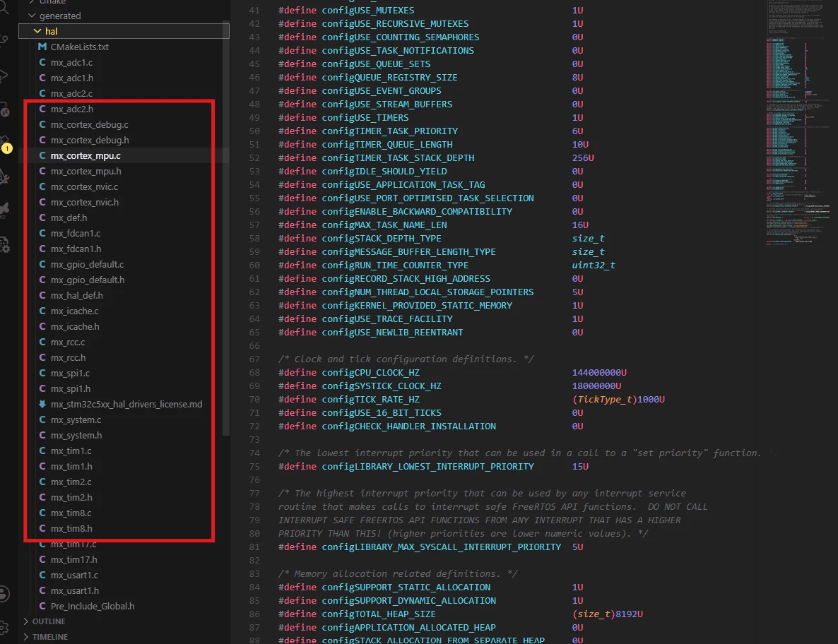Open mx_usart1.h file
Image resolution: width=838 pixels, height=644 pixels.
[75, 590]
